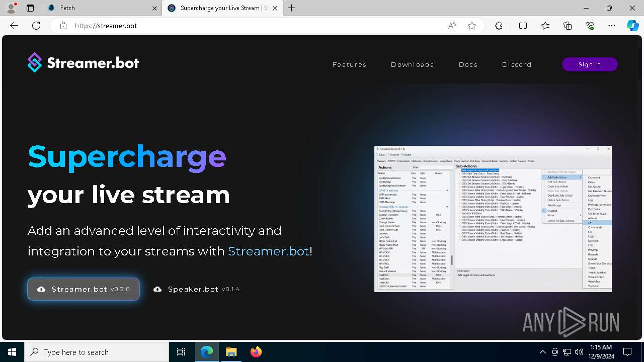Open the Copilot sidebar

click(x=633, y=26)
